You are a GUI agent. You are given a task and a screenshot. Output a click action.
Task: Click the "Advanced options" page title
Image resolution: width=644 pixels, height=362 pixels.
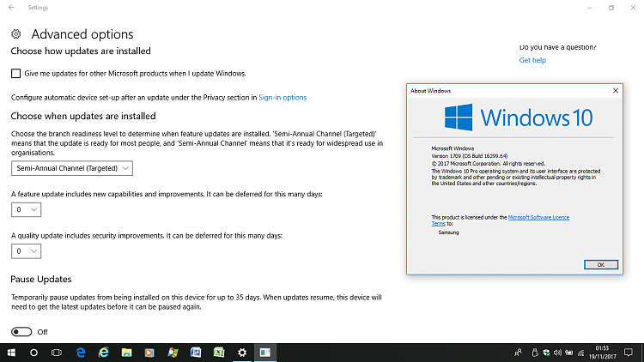[x=82, y=34]
